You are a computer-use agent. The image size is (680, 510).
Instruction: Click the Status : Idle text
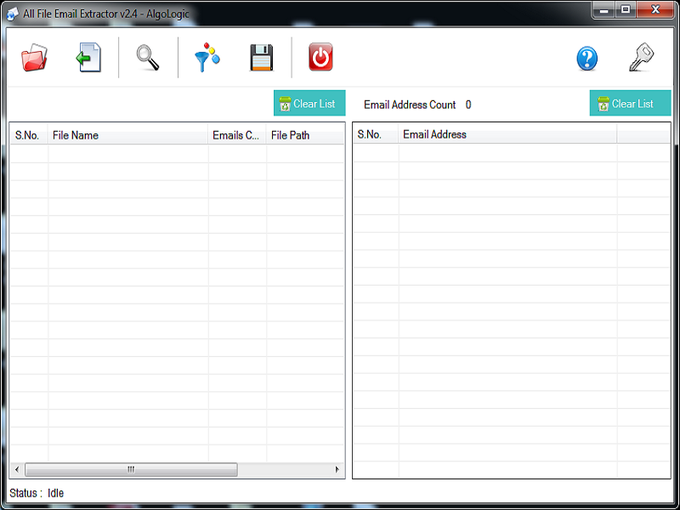coord(36,493)
